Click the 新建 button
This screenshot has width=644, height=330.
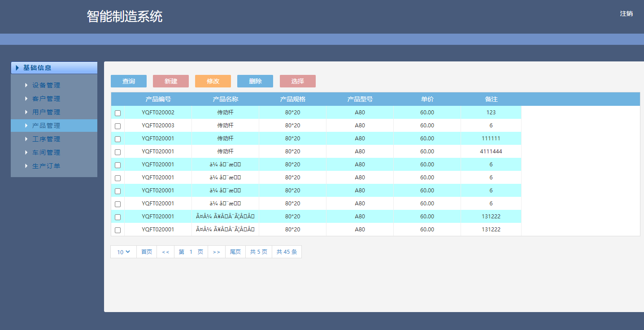click(x=171, y=81)
